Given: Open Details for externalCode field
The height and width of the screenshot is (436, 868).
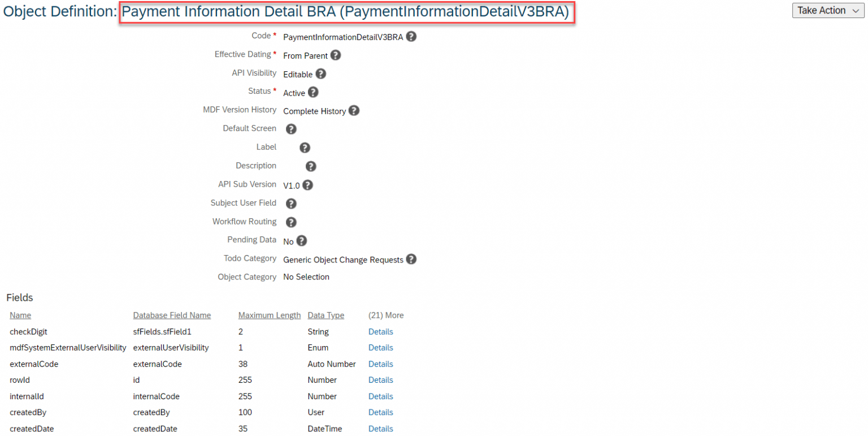Looking at the screenshot, I should 380,364.
